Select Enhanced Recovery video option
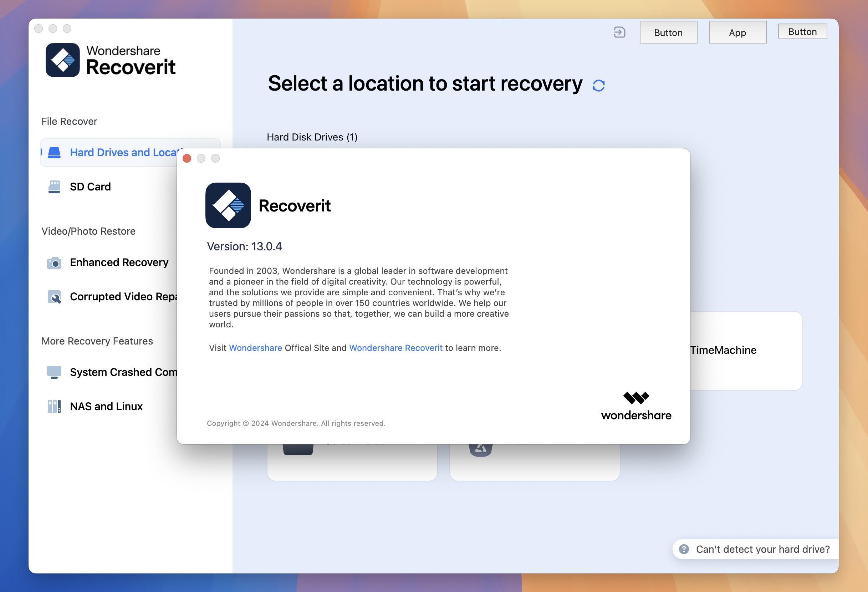Image resolution: width=868 pixels, height=592 pixels. (119, 262)
